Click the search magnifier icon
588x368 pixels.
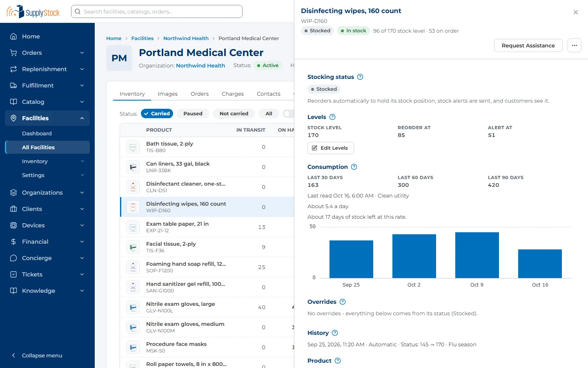[x=78, y=11]
